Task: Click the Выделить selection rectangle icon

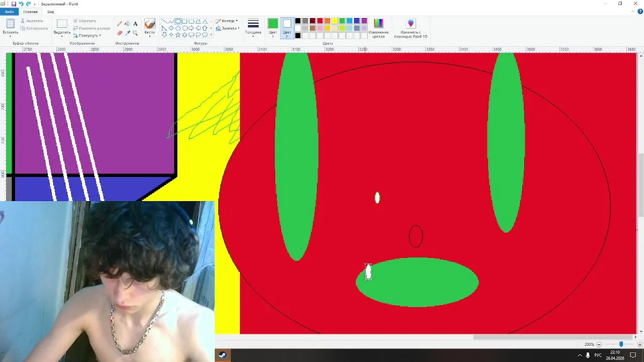Action: point(62,24)
